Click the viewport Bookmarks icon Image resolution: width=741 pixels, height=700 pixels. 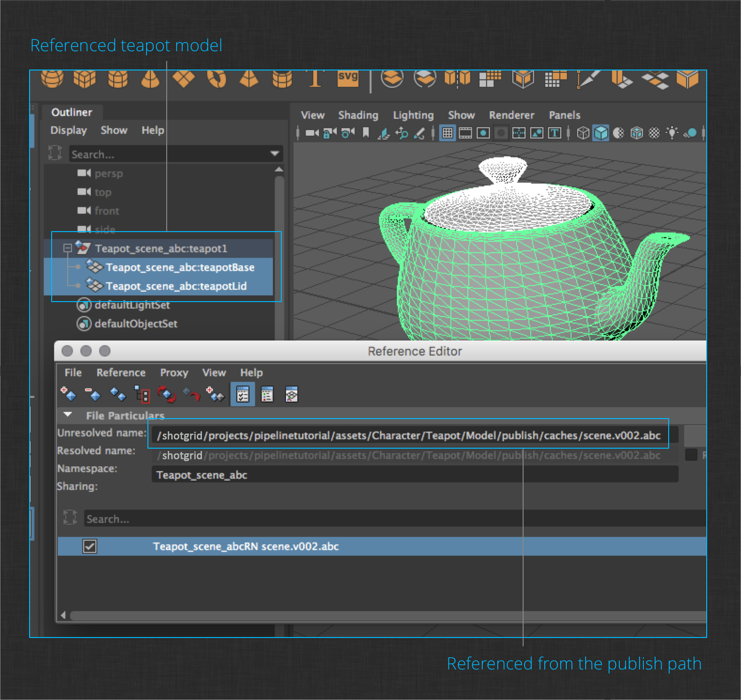(366, 133)
